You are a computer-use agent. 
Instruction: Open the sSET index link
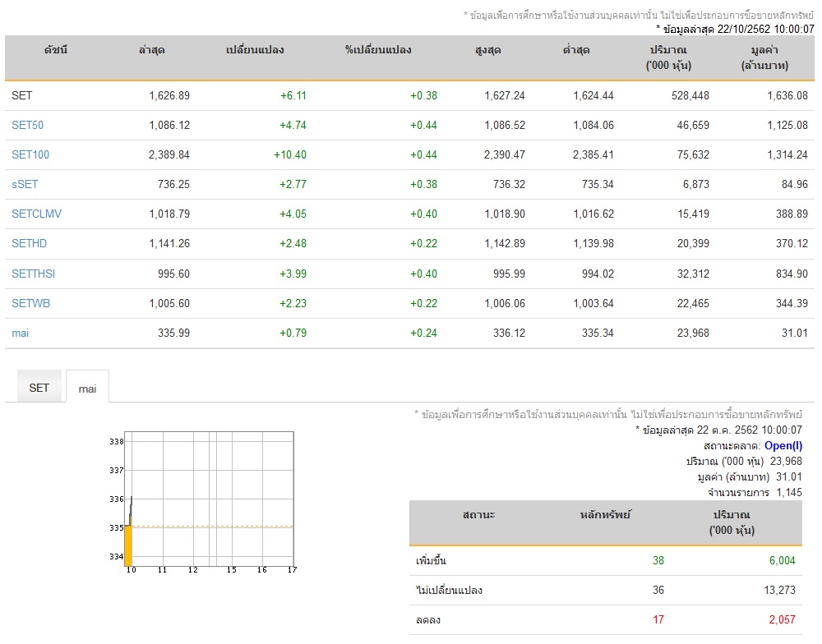(25, 185)
